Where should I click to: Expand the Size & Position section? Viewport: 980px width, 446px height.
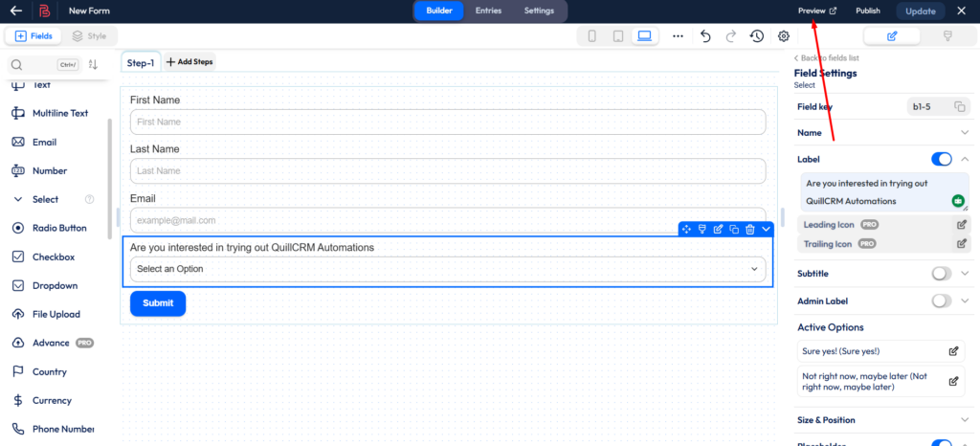965,420
